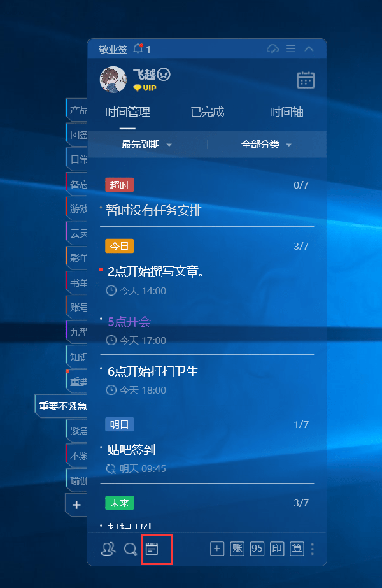Open the contacts team icon in bottom bar

tap(108, 549)
